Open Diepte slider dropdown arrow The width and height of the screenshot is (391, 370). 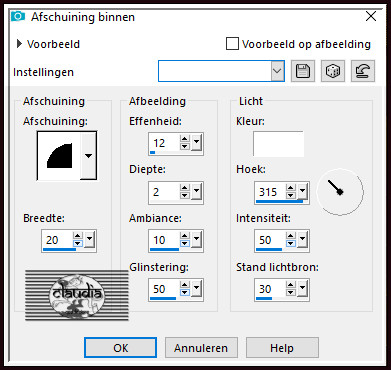[196, 191]
